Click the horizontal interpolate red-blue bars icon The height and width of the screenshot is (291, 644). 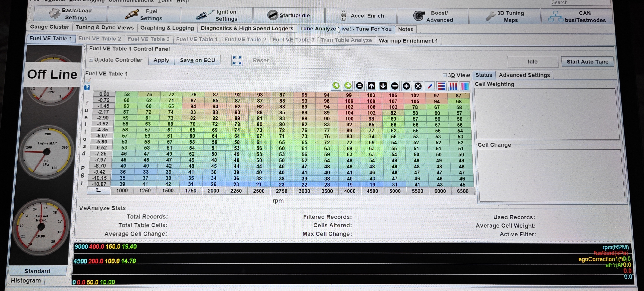pyautogui.click(x=441, y=86)
